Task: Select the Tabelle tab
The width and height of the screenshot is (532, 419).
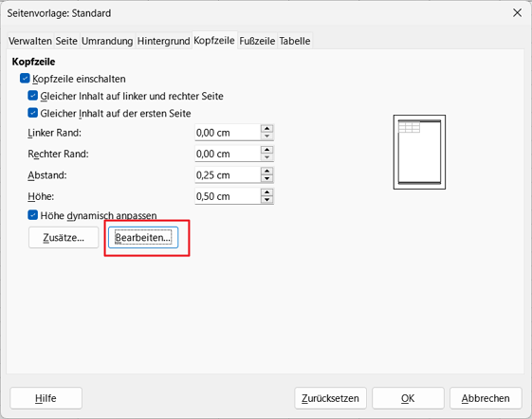Action: [x=295, y=41]
